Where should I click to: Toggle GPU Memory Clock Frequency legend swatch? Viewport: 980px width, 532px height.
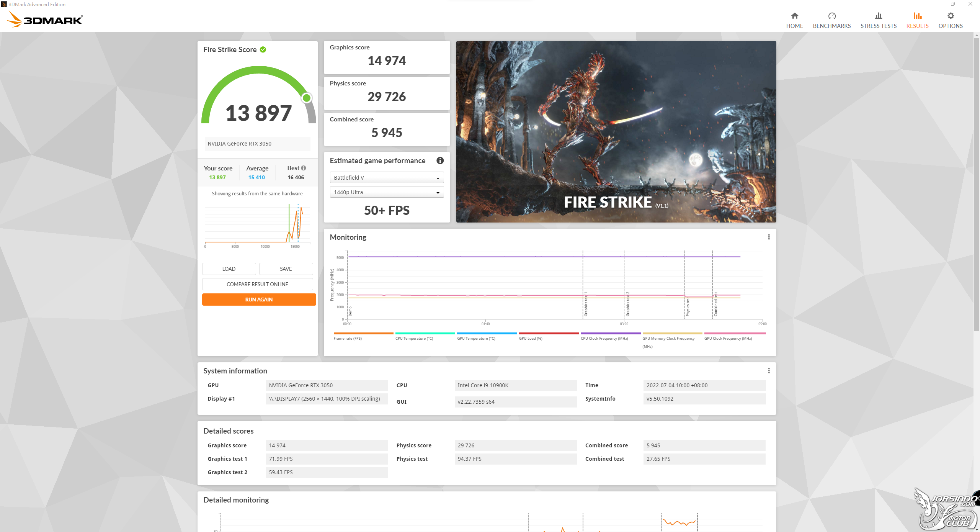point(672,334)
